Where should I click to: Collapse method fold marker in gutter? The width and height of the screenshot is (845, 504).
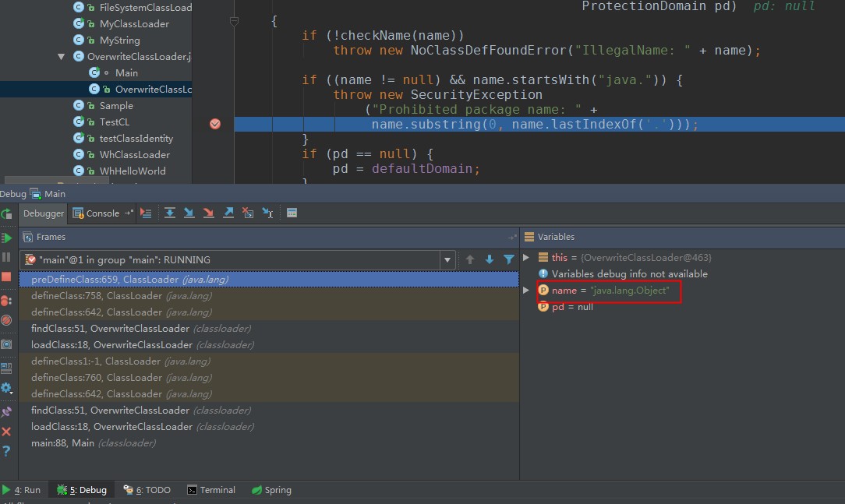click(234, 22)
